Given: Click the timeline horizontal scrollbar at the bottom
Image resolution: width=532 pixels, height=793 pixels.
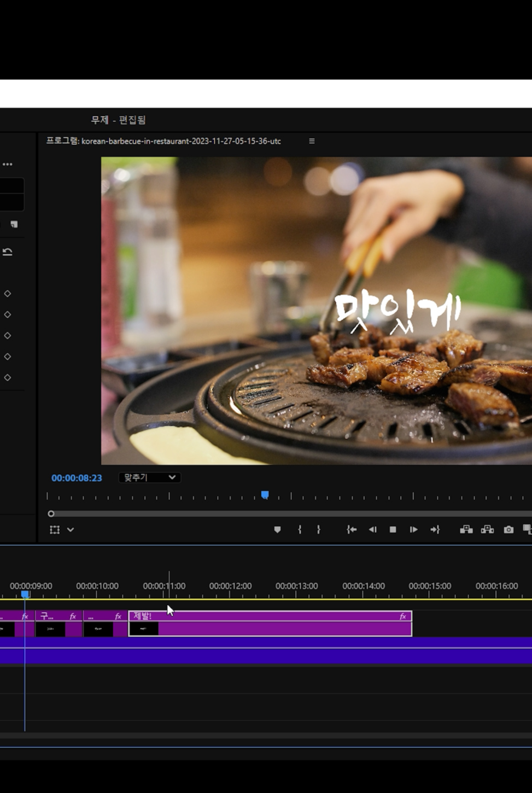Looking at the screenshot, I should pos(266,736).
